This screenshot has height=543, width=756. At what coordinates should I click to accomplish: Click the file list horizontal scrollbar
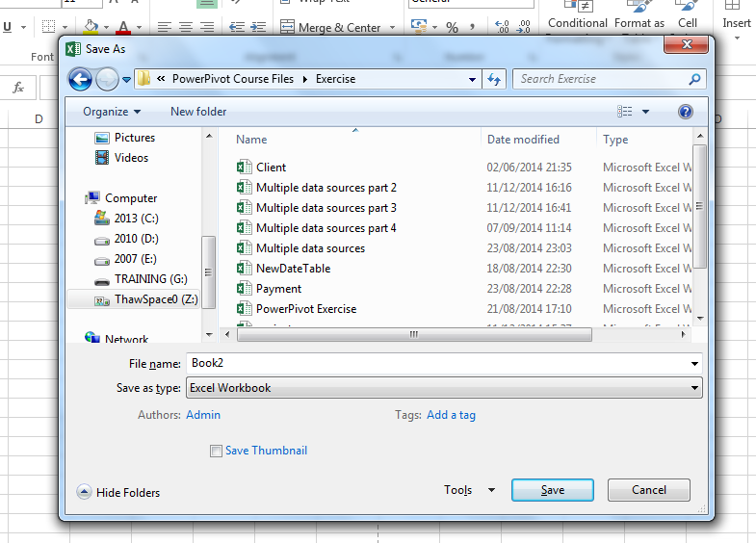(x=414, y=334)
